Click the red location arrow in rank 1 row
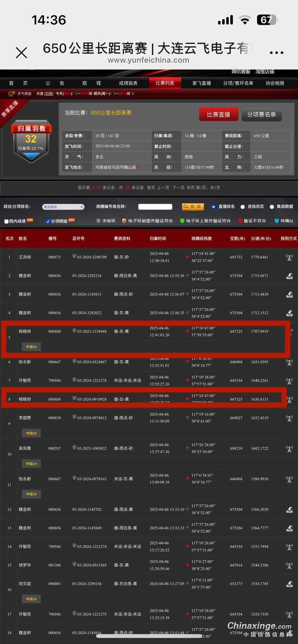Screen dimensions: 298x644 (x=187, y=257)
